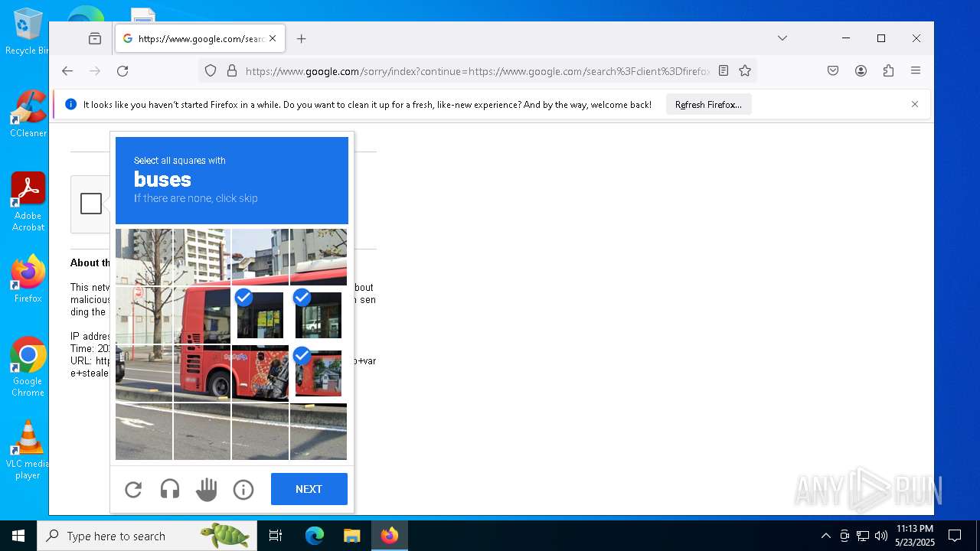The width and height of the screenshot is (980, 551).
Task: Launch Microsoft Edge from taskbar
Action: (x=315, y=536)
